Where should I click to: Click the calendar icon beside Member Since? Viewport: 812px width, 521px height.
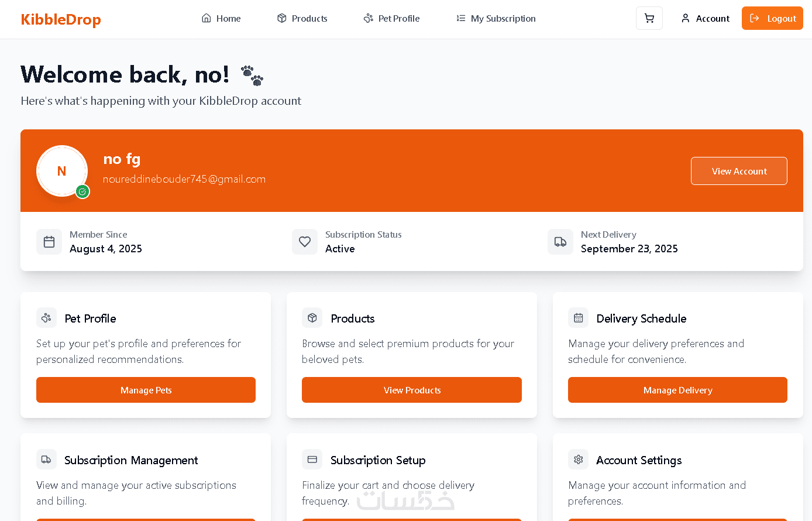[x=49, y=242]
